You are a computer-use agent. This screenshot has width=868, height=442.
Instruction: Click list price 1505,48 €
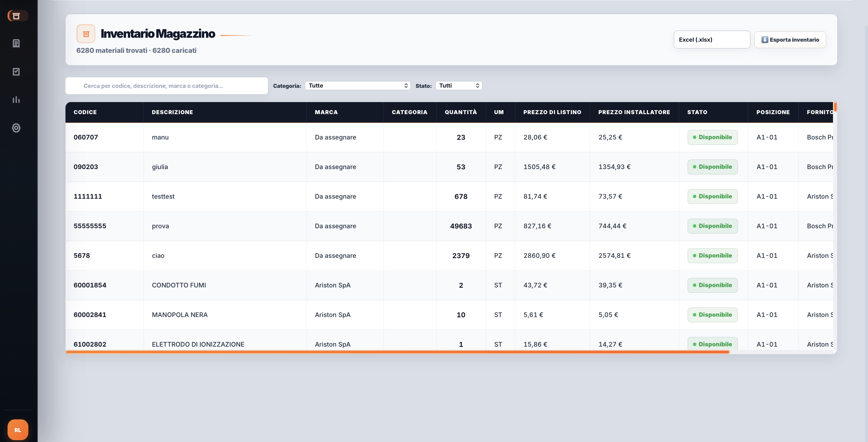pos(539,167)
